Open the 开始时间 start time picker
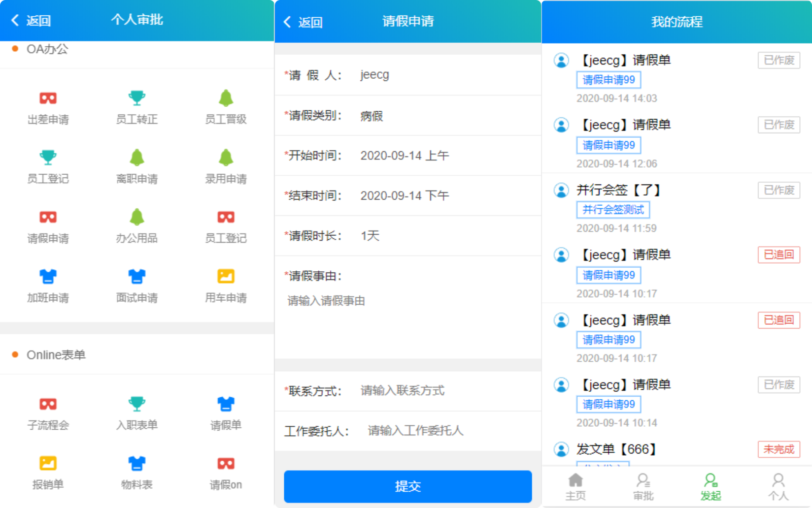The width and height of the screenshot is (812, 508). click(x=408, y=155)
